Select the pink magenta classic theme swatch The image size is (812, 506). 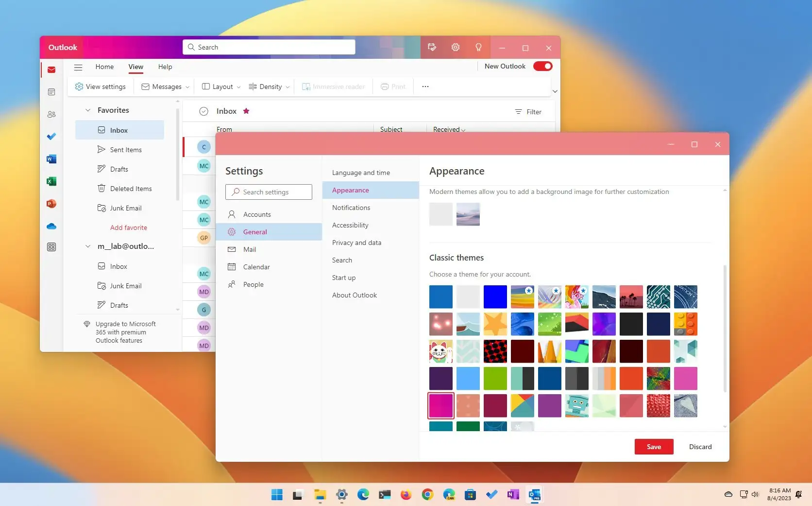pos(440,405)
